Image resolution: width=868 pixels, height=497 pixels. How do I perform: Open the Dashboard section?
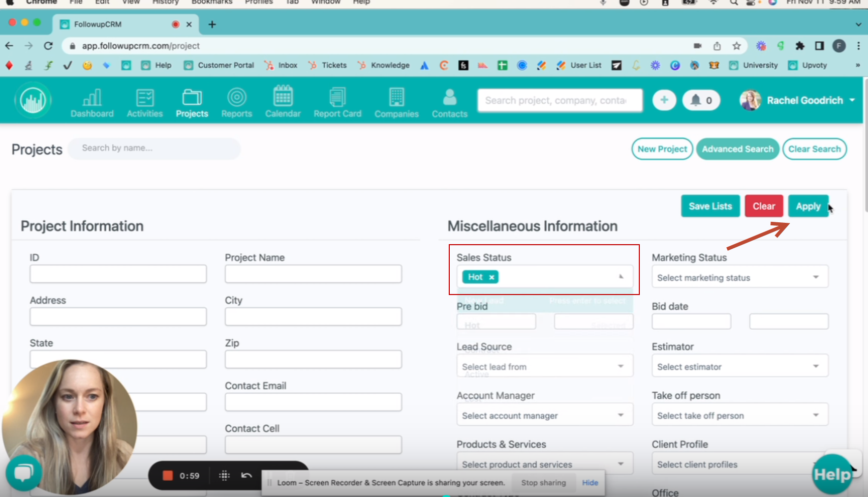pyautogui.click(x=92, y=102)
